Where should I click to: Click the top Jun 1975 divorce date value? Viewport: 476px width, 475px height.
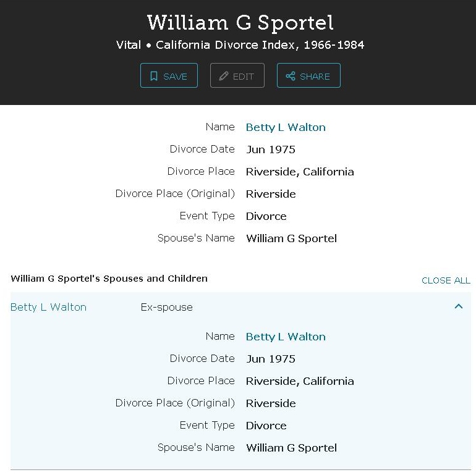271,149
